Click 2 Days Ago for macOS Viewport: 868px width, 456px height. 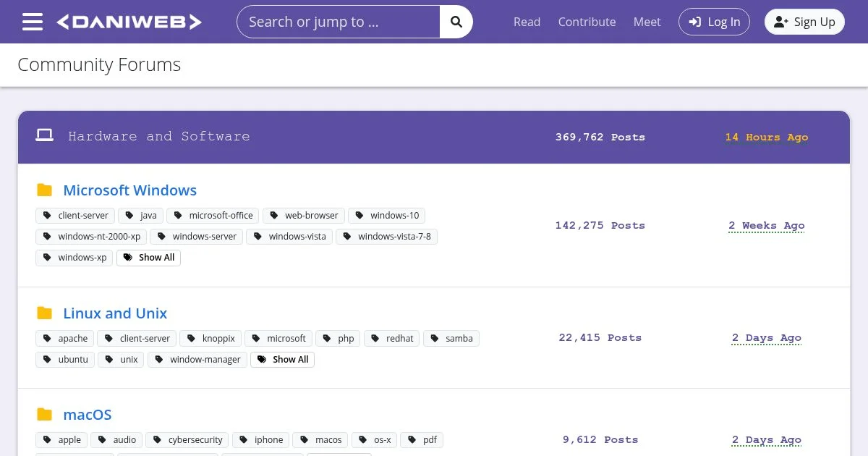pos(767,439)
